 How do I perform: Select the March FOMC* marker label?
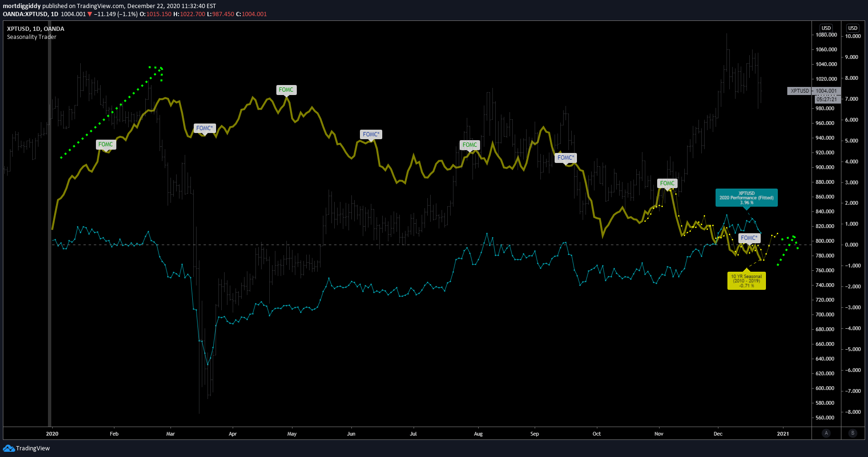pos(205,128)
